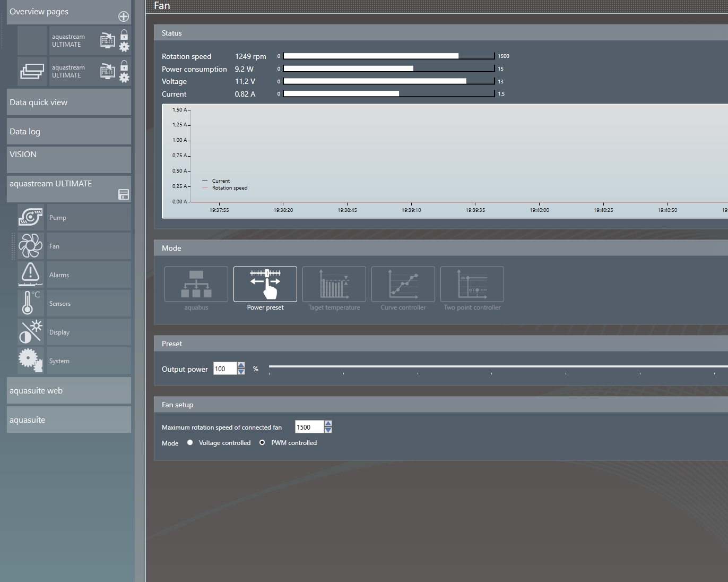The image size is (728, 582).
Task: Click the 1249 rpm rotation speed value
Action: click(250, 56)
